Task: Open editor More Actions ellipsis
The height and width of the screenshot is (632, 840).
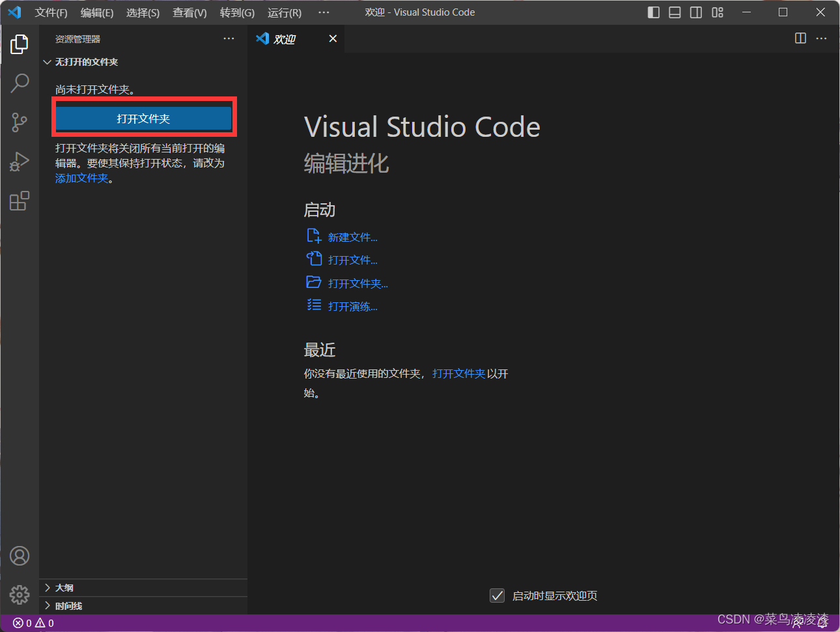Action: point(822,38)
